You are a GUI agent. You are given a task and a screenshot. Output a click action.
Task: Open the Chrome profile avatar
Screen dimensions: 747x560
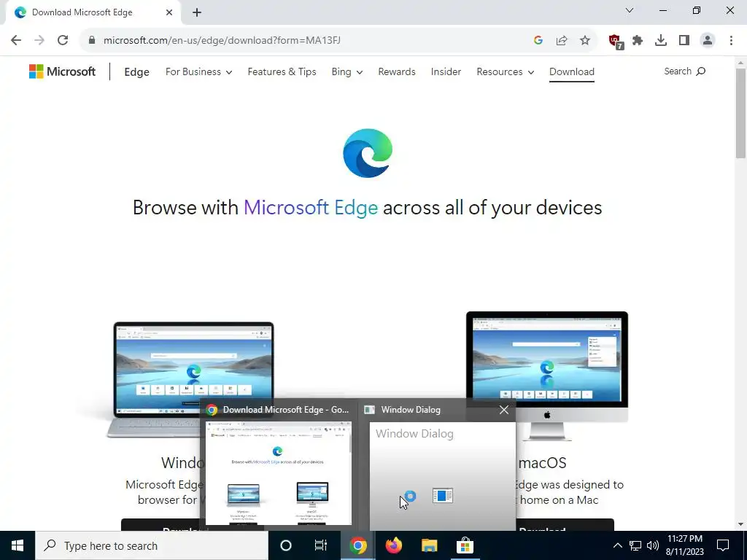[708, 40]
